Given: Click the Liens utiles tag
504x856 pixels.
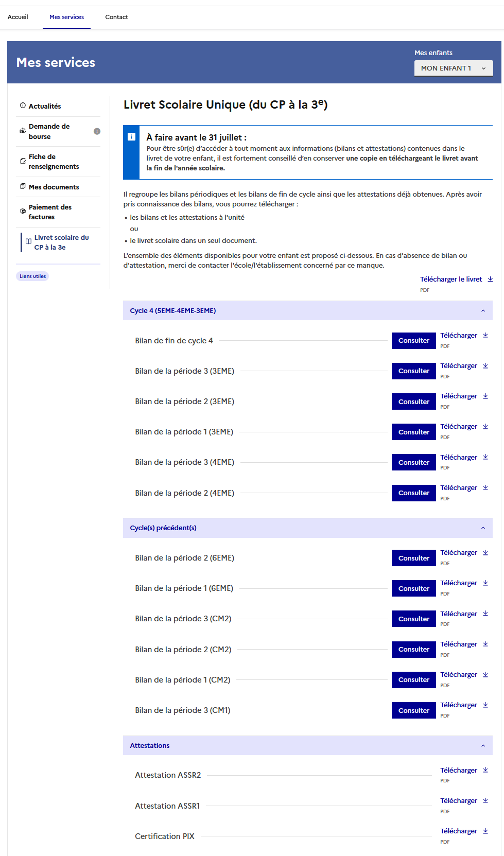Looking at the screenshot, I should pos(33,276).
